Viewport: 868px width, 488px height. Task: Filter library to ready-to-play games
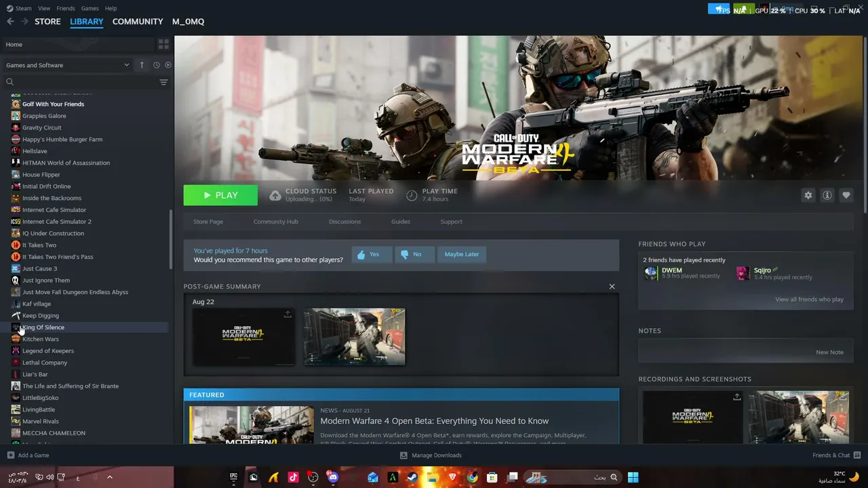tap(168, 65)
